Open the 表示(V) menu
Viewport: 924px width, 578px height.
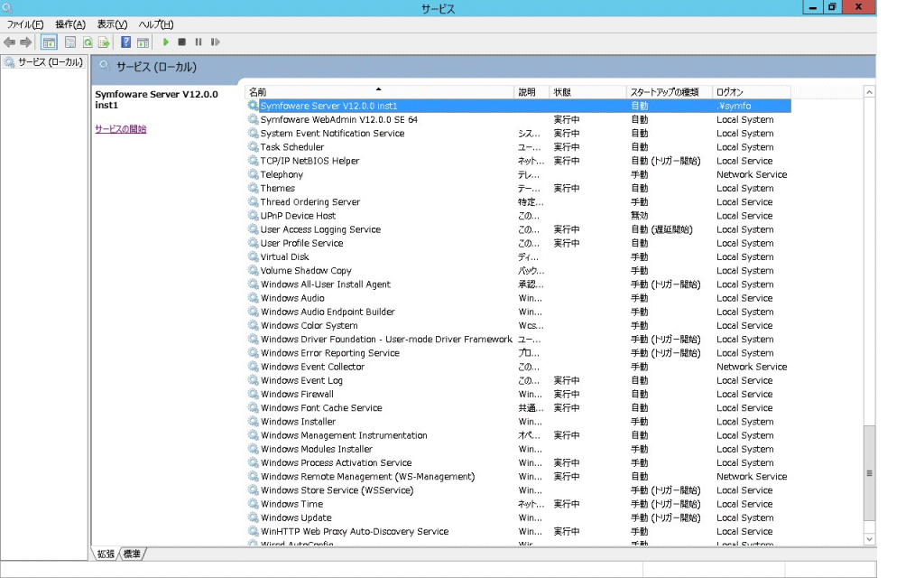[112, 24]
